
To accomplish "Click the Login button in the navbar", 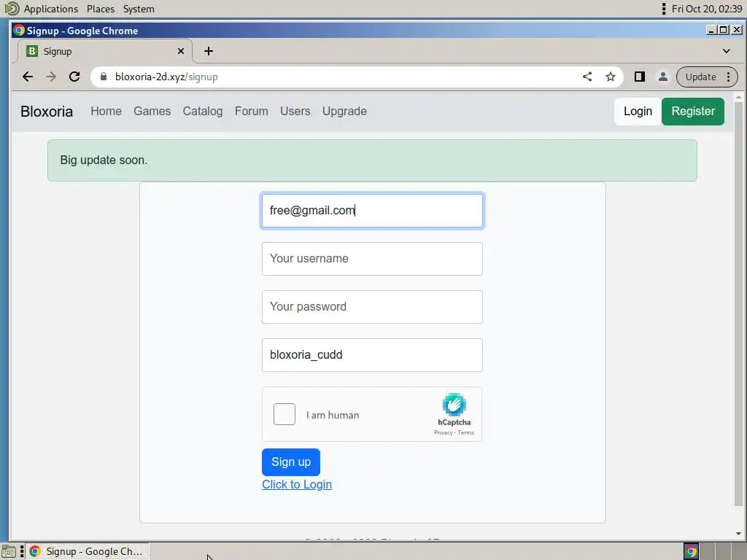I will coord(638,112).
